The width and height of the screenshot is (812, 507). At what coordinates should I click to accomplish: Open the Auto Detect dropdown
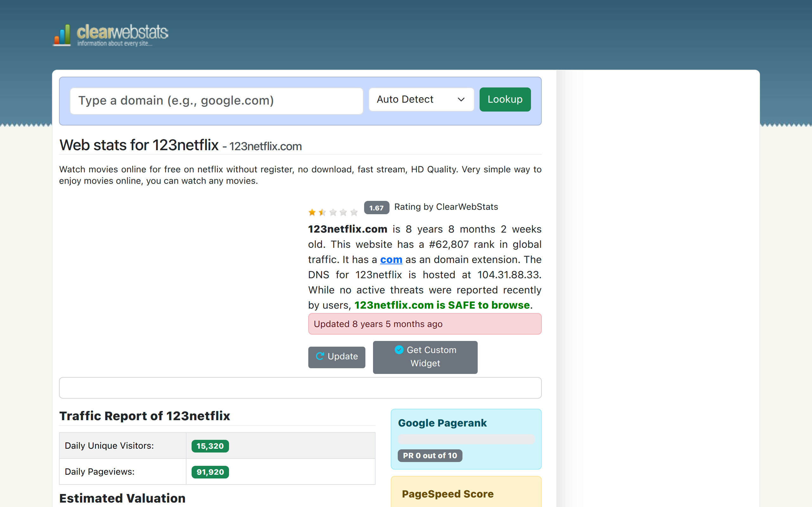(421, 99)
